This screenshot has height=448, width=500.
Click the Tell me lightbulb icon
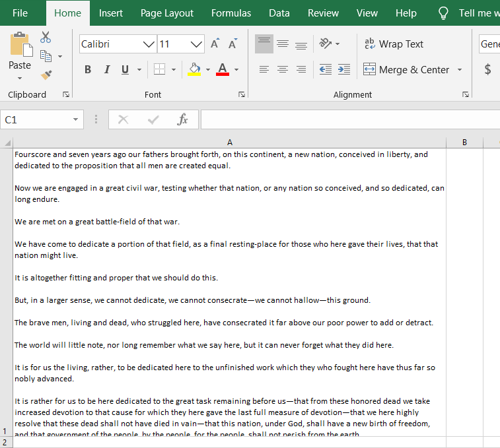click(443, 13)
